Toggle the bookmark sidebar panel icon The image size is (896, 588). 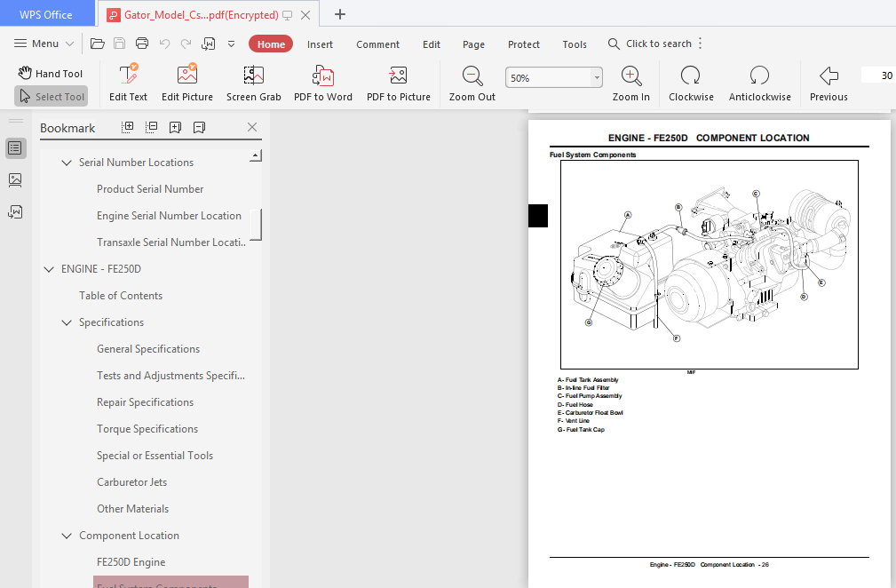tap(15, 148)
